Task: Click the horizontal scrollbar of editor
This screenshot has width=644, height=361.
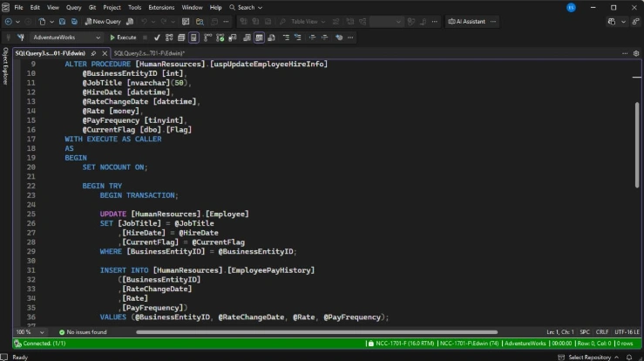Action: (x=316, y=332)
